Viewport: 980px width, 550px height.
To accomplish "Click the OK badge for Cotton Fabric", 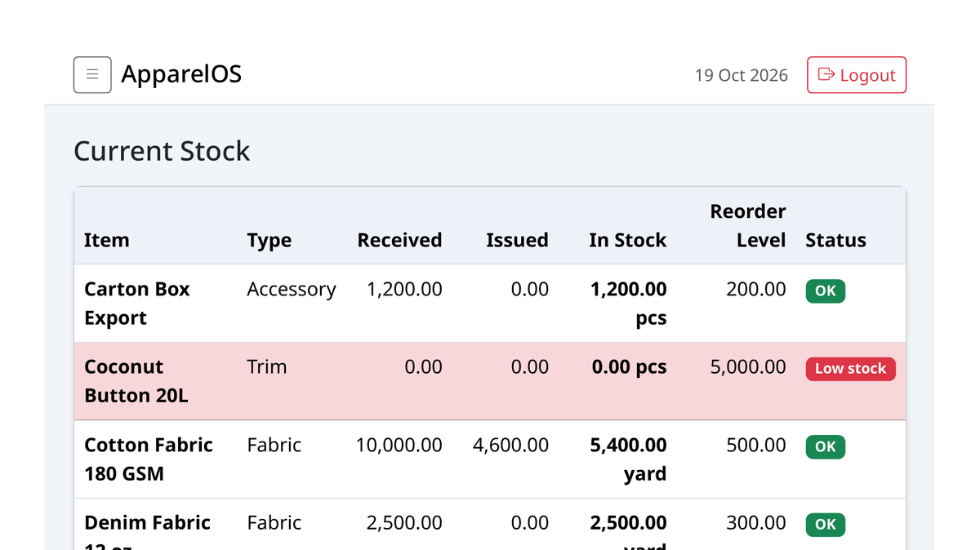I will tap(826, 446).
